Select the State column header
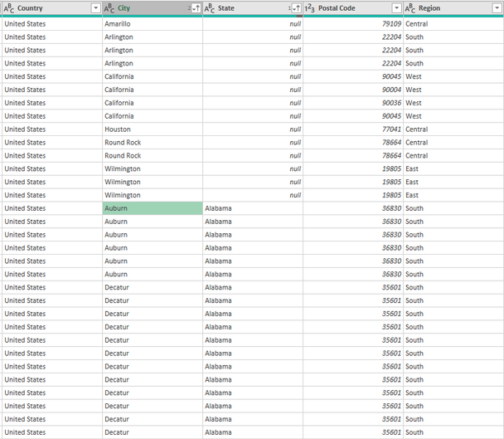 (253, 8)
